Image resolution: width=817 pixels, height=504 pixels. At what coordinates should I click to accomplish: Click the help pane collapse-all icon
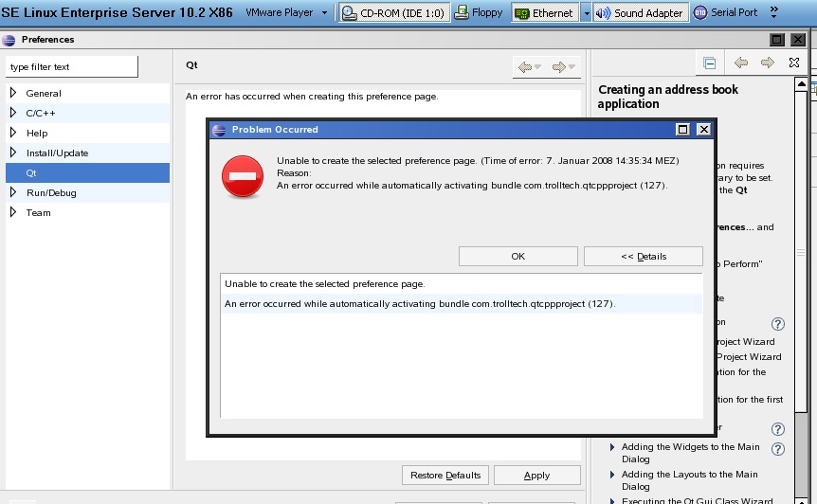click(709, 63)
